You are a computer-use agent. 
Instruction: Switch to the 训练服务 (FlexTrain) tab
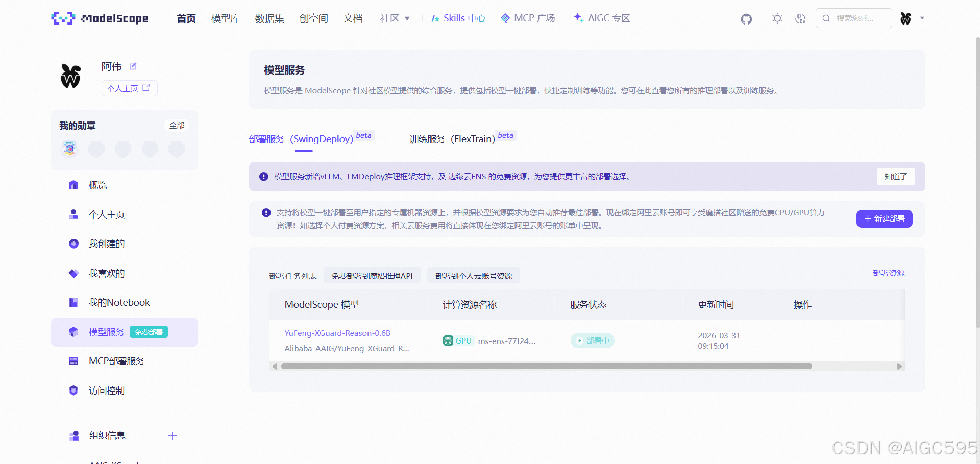(x=452, y=139)
